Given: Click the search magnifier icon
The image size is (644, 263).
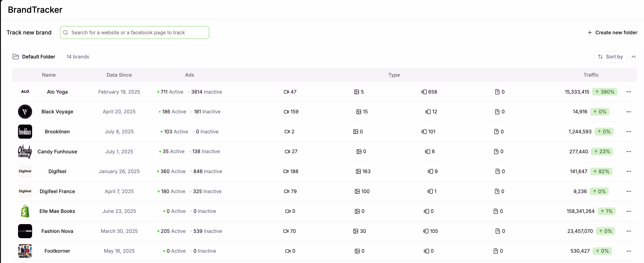Looking at the screenshot, I should pos(66,33).
